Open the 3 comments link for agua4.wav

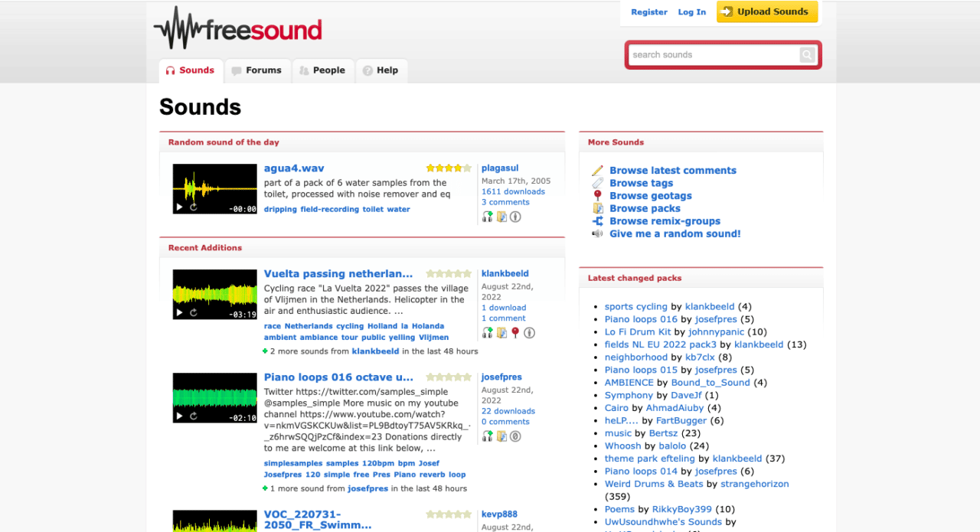tap(505, 201)
